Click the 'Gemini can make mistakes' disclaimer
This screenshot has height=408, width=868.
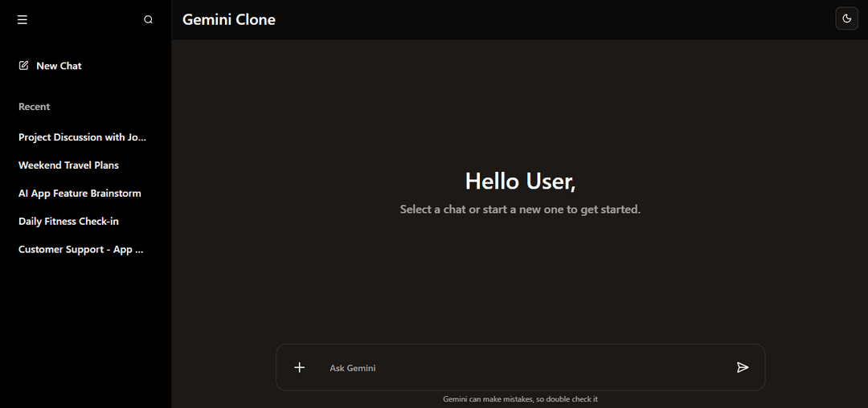point(520,399)
